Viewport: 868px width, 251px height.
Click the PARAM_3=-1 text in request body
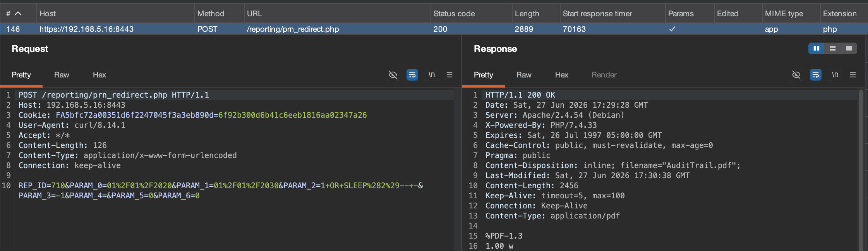point(41,196)
